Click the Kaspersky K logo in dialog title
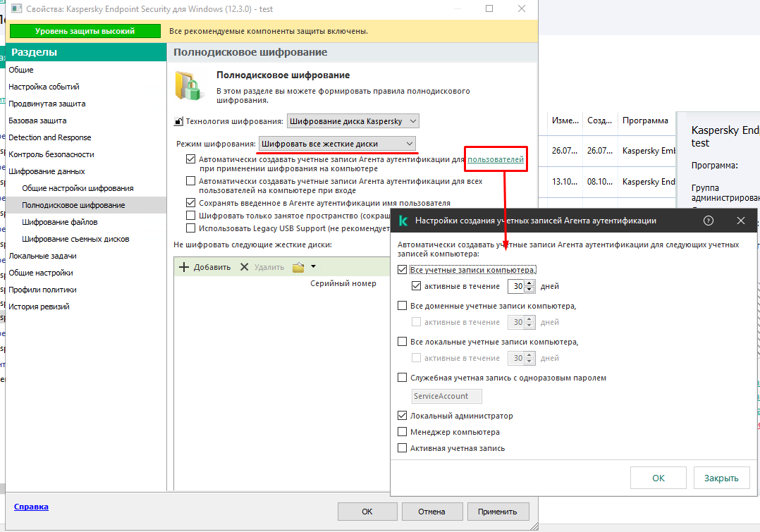 coord(403,221)
